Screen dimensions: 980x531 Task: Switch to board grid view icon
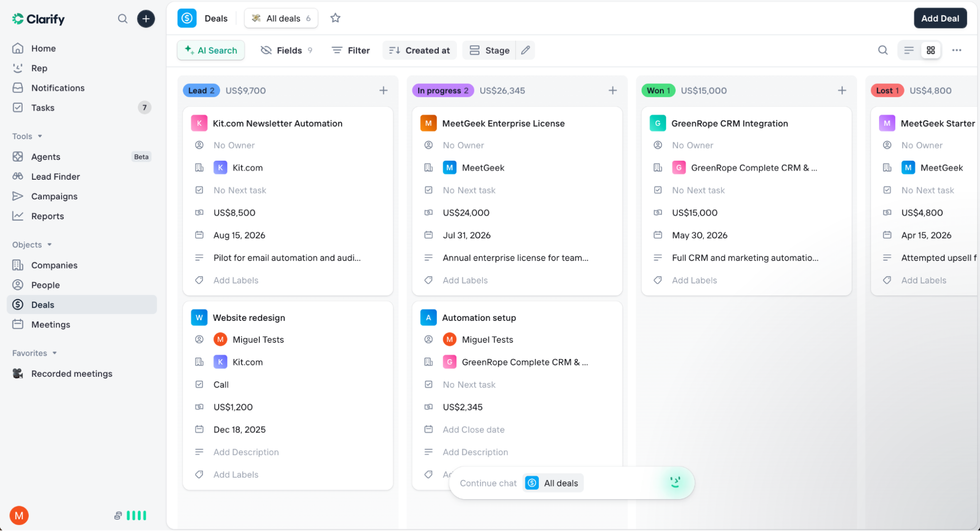[931, 50]
